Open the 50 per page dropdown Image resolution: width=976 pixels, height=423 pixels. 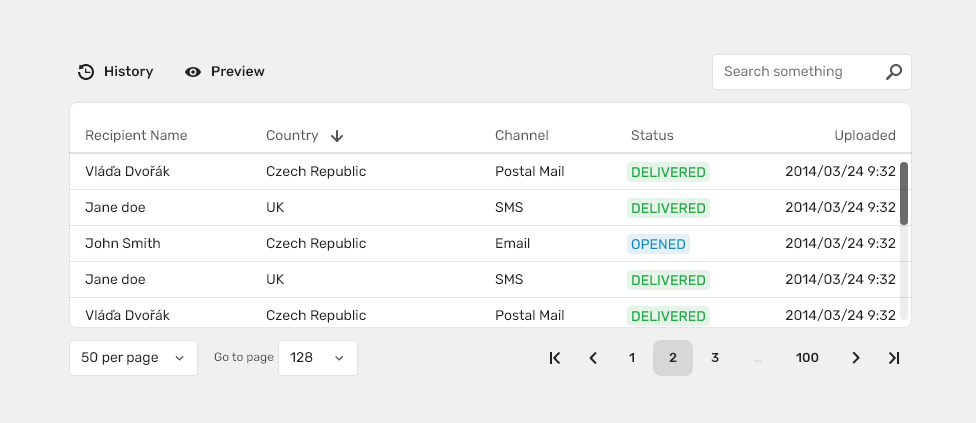133,358
